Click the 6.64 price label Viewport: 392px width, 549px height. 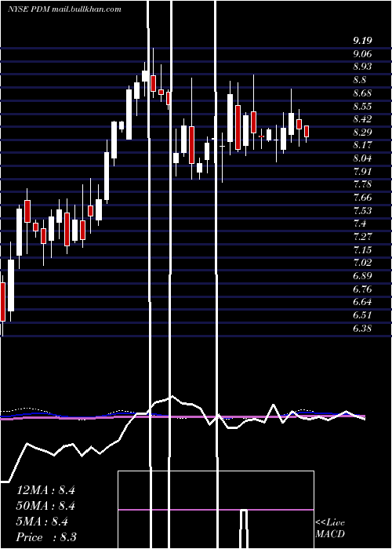(362, 302)
